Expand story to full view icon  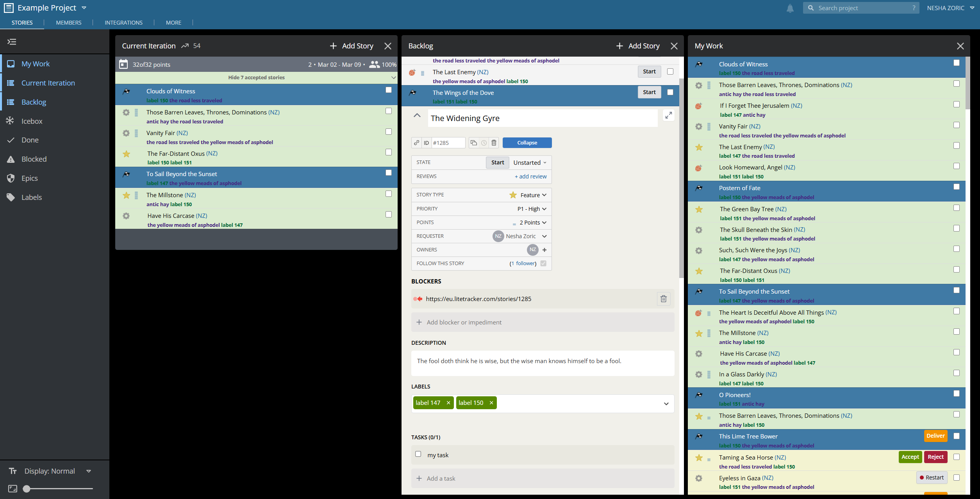[x=669, y=116]
